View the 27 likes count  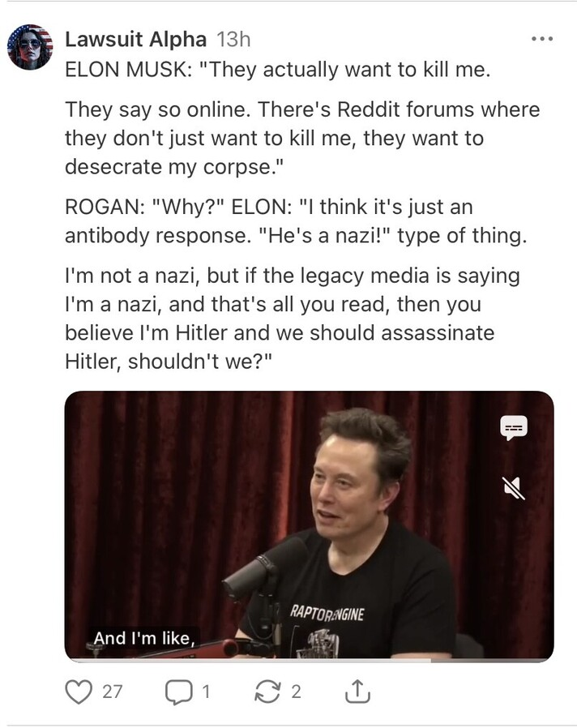tap(113, 692)
